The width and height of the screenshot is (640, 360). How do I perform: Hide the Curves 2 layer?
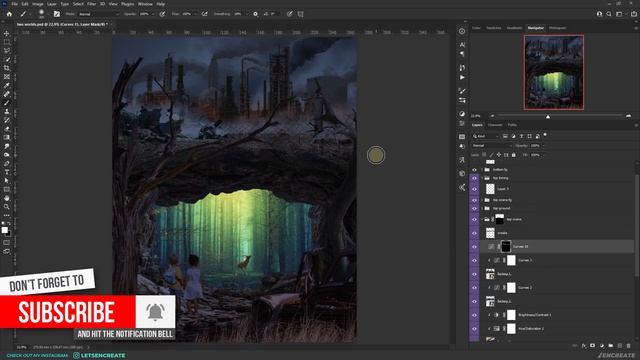tap(474, 288)
